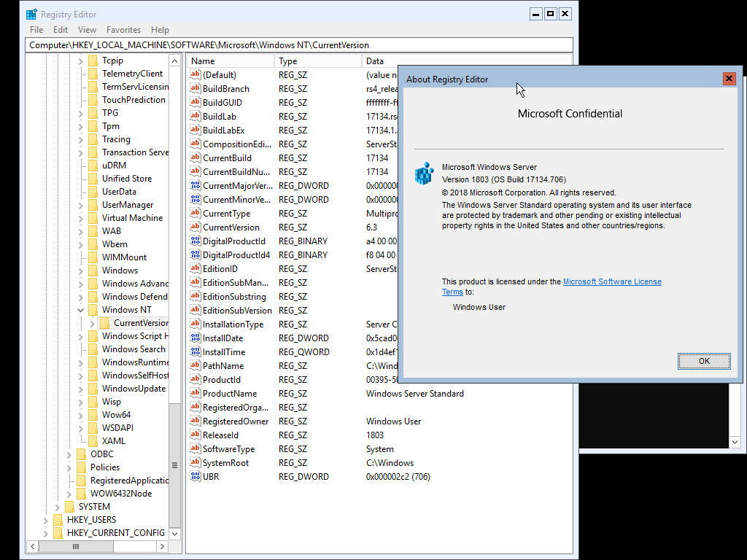Expand the TPG key
The width and height of the screenshot is (747, 560).
[x=80, y=113]
